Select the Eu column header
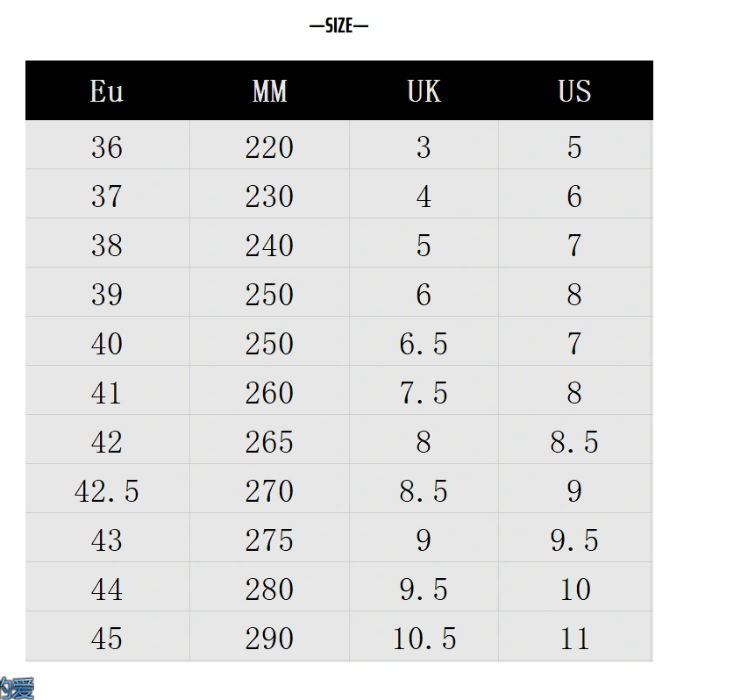 [x=107, y=91]
